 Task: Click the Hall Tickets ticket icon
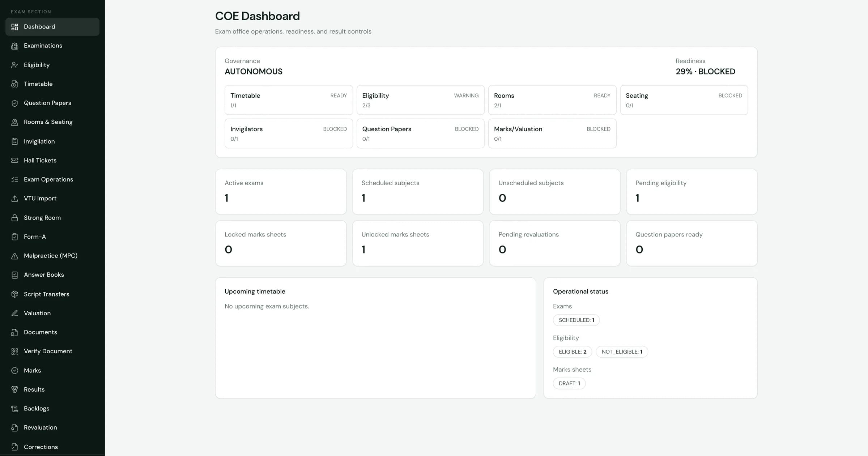click(x=14, y=161)
